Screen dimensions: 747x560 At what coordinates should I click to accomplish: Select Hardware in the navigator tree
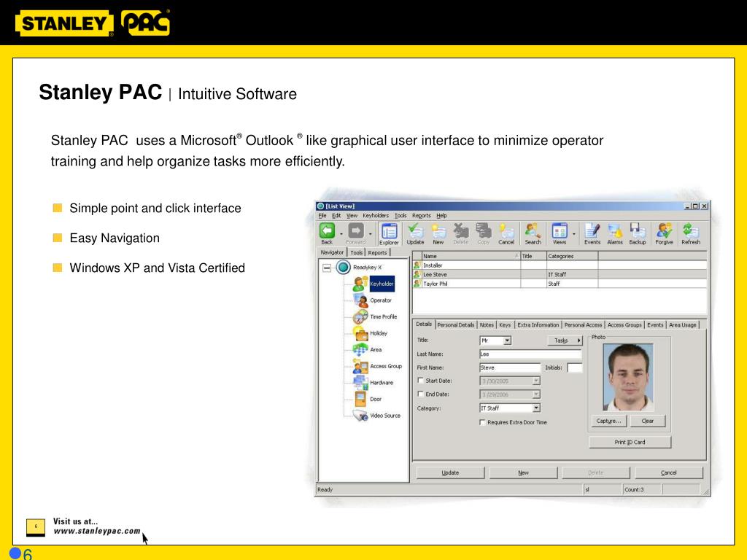[x=381, y=382]
